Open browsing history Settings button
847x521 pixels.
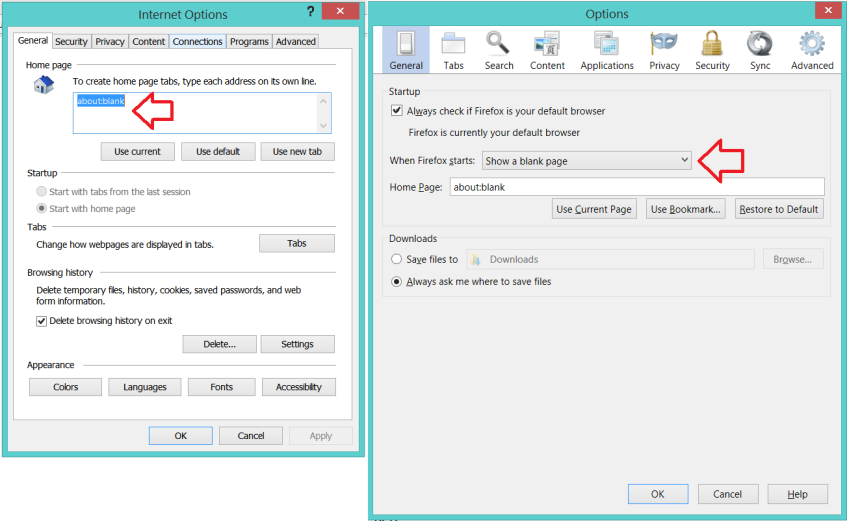pyautogui.click(x=297, y=344)
